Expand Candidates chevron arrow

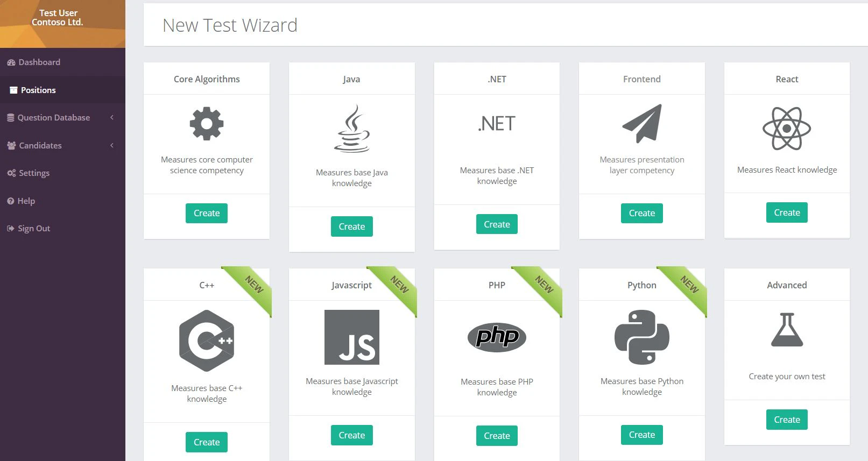pos(112,145)
